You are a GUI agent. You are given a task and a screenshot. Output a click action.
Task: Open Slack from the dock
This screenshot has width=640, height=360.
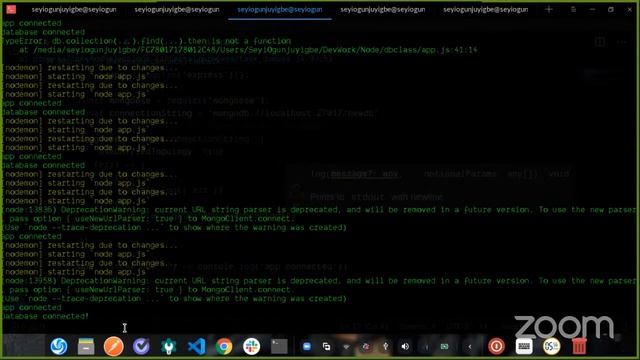click(251, 346)
